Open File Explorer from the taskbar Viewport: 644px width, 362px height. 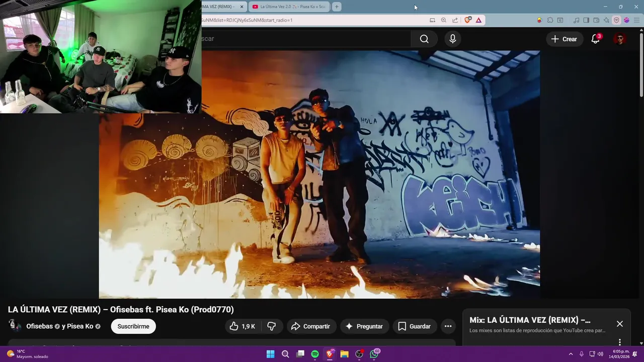coord(344,354)
